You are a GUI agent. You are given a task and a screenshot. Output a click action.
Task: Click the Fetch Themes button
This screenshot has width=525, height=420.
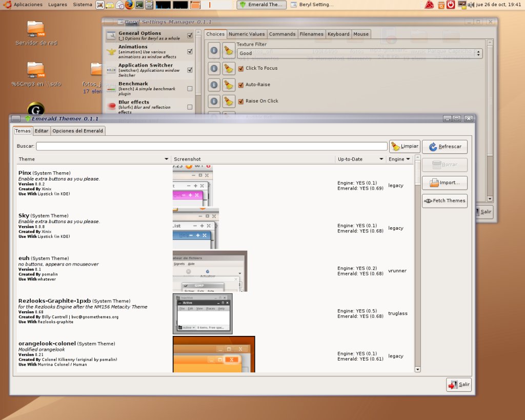click(x=445, y=201)
